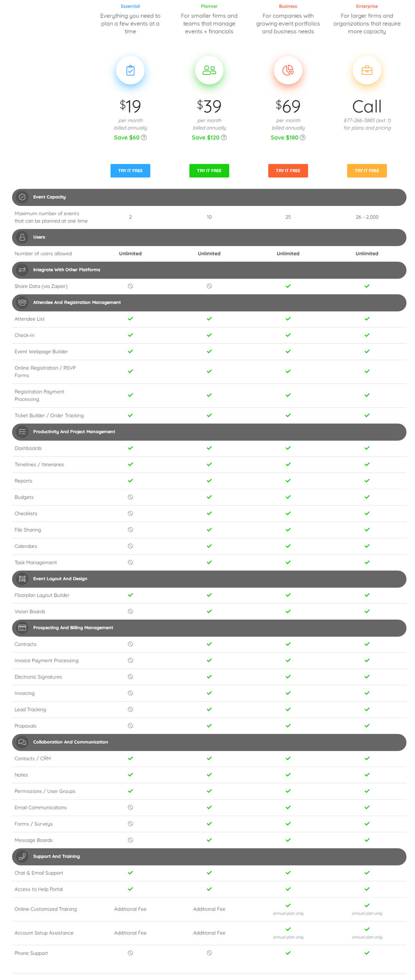The height and width of the screenshot is (980, 415).
Task: Click the credit card icon on Prospecting And Billing Management
Action: (22, 628)
